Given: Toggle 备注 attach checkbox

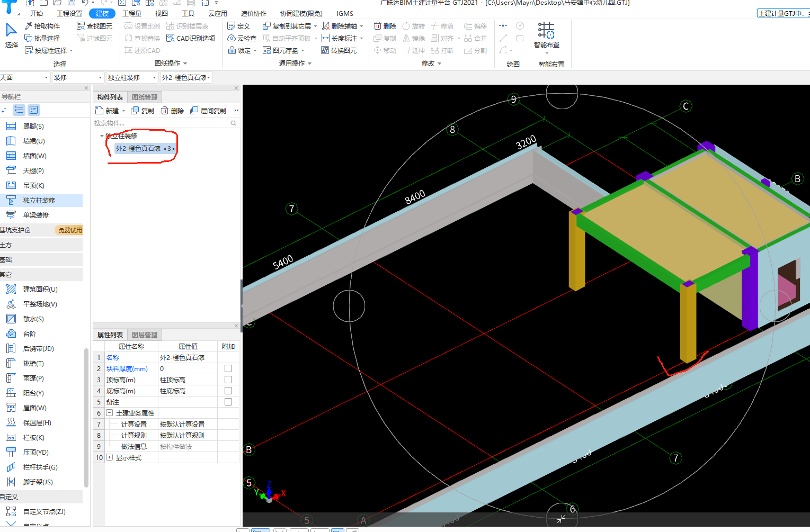Looking at the screenshot, I should (228, 402).
